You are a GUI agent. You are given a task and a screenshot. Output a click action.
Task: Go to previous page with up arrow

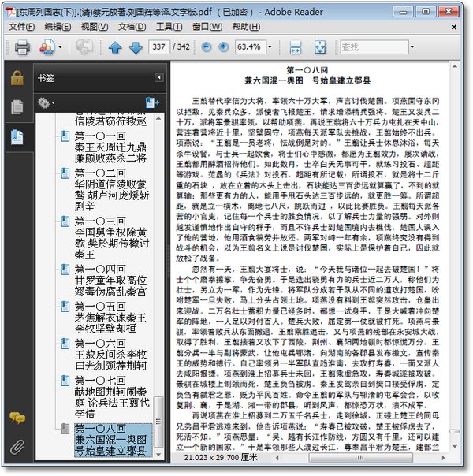pyautogui.click(x=115, y=47)
